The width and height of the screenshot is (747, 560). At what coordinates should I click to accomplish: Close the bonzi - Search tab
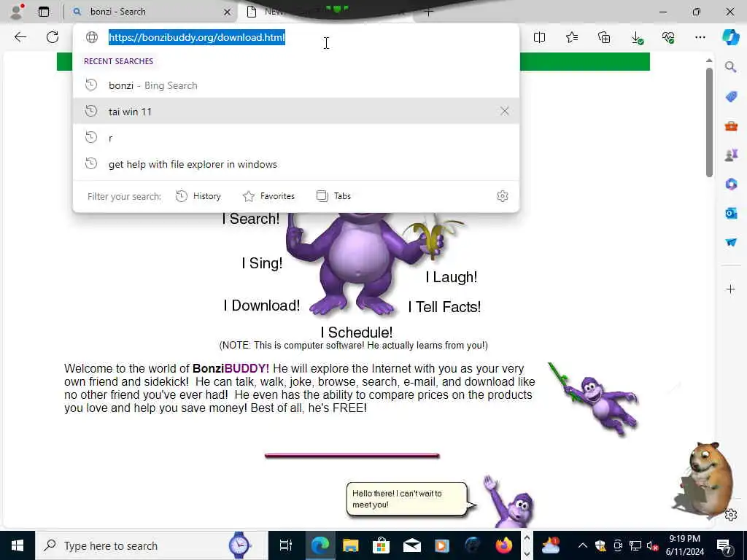(x=228, y=12)
